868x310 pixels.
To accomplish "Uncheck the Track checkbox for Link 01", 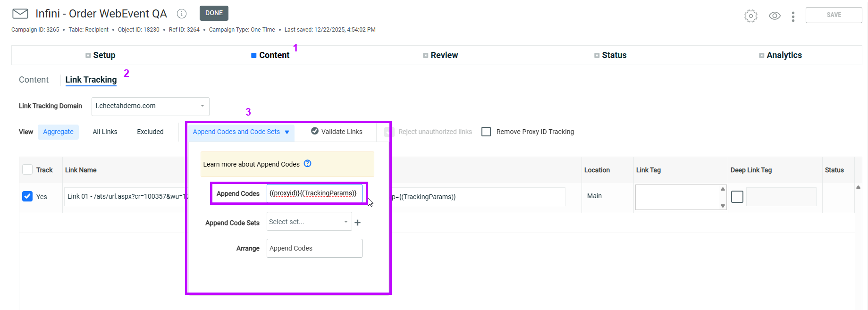I will (27, 196).
